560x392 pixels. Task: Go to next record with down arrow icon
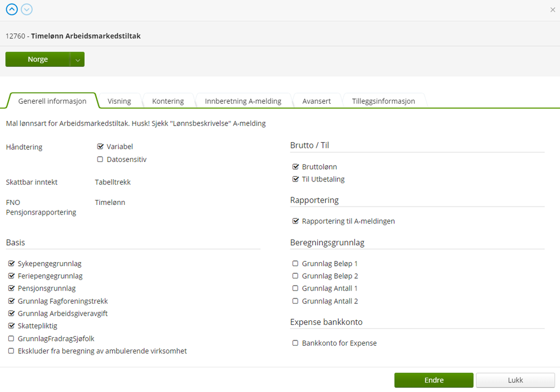click(27, 10)
